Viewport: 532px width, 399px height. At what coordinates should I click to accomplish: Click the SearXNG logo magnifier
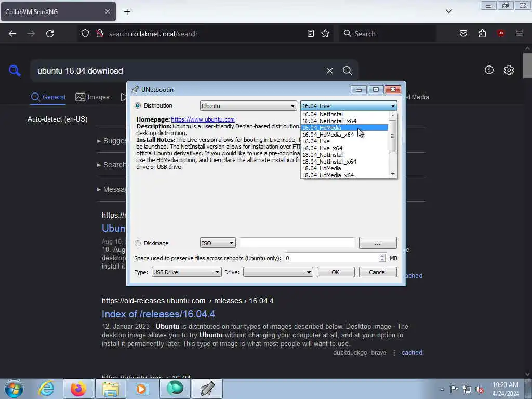(15, 71)
